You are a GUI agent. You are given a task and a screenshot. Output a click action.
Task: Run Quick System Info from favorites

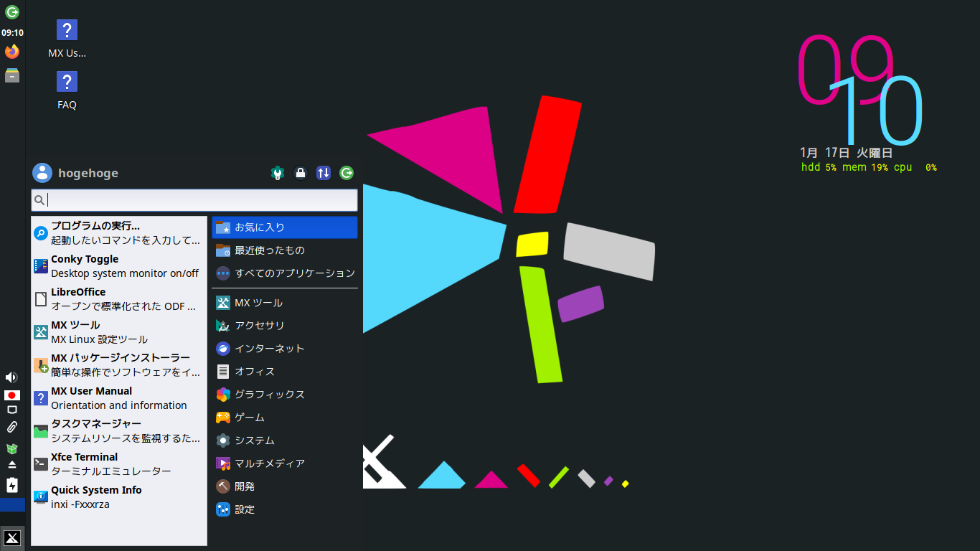pos(119,497)
